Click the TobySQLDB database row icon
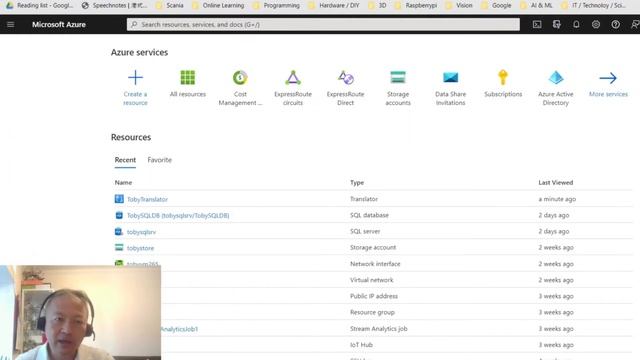Image resolution: width=640 pixels, height=360 pixels. click(x=119, y=215)
